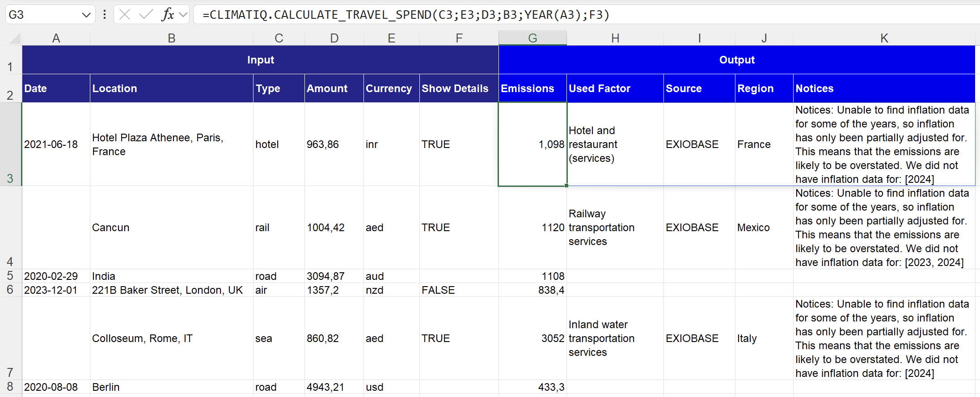
Task: Select column B header
Action: click(172, 38)
